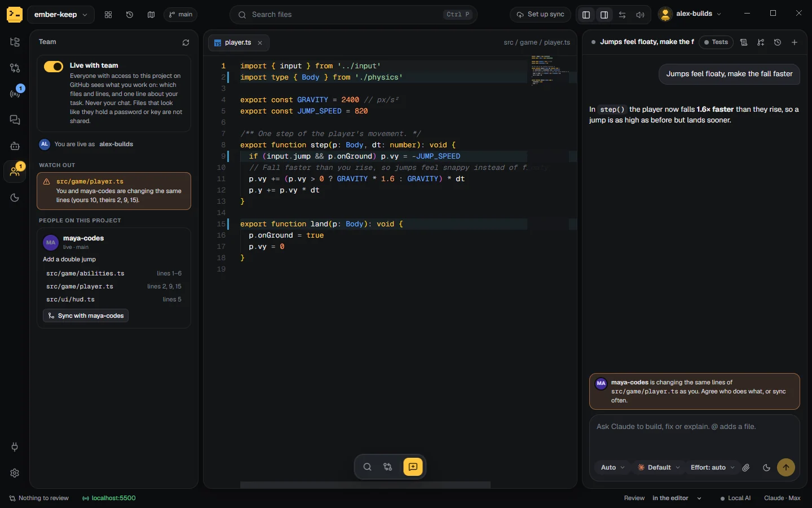
Task: Open chat history clock icon in chat header
Action: coord(778,42)
